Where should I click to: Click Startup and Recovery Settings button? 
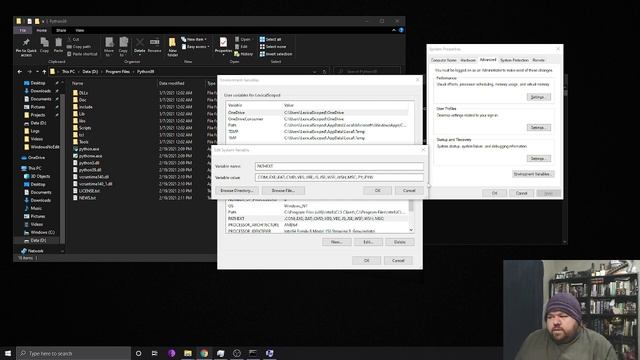tap(538, 158)
